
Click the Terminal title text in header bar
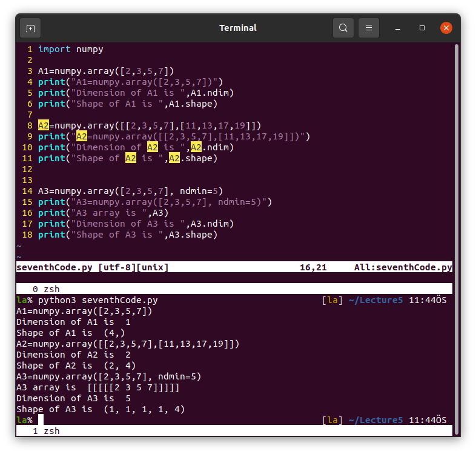(x=237, y=28)
